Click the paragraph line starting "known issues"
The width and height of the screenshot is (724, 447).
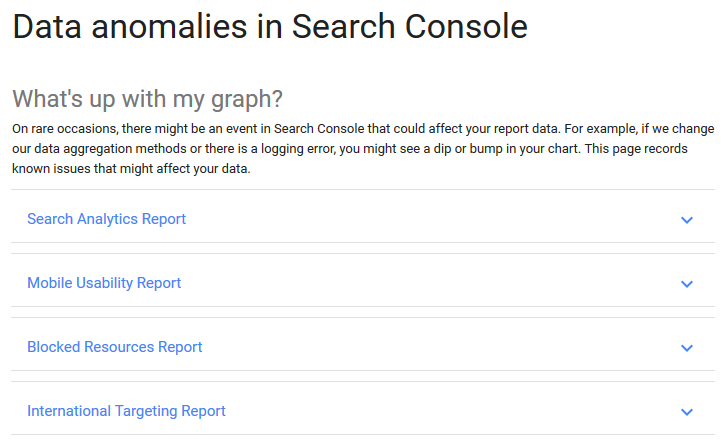click(x=130, y=169)
